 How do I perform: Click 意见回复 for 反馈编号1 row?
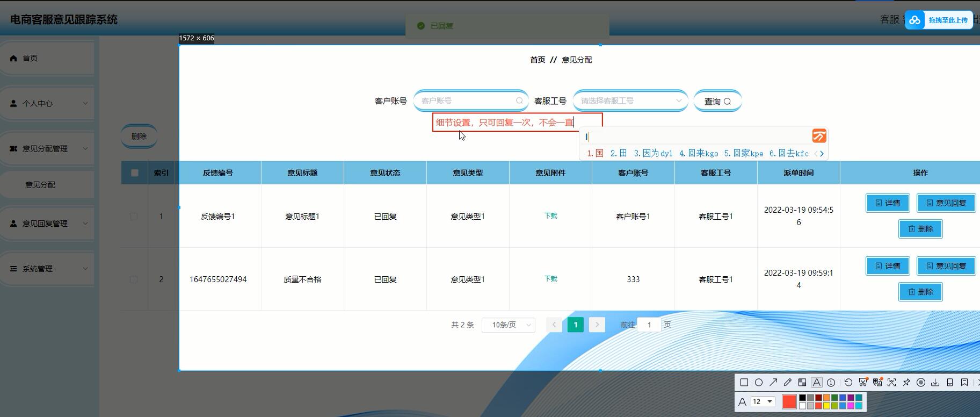(x=946, y=203)
